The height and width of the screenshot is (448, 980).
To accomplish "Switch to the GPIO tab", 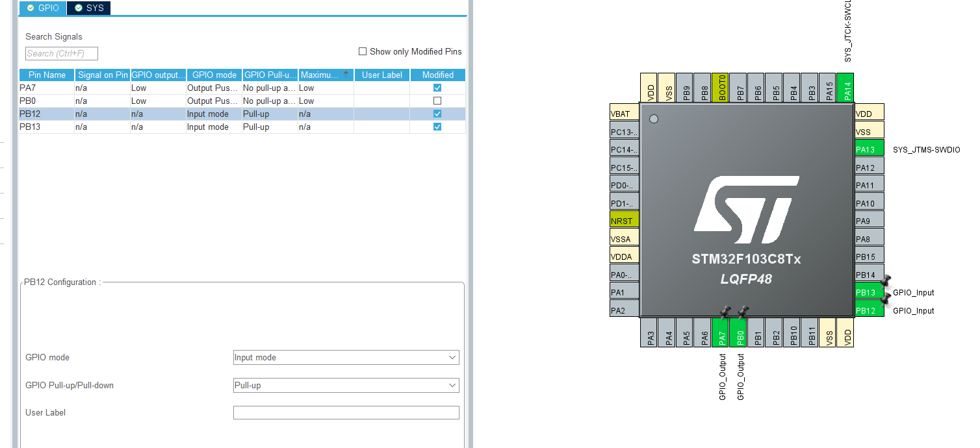I will click(x=43, y=8).
